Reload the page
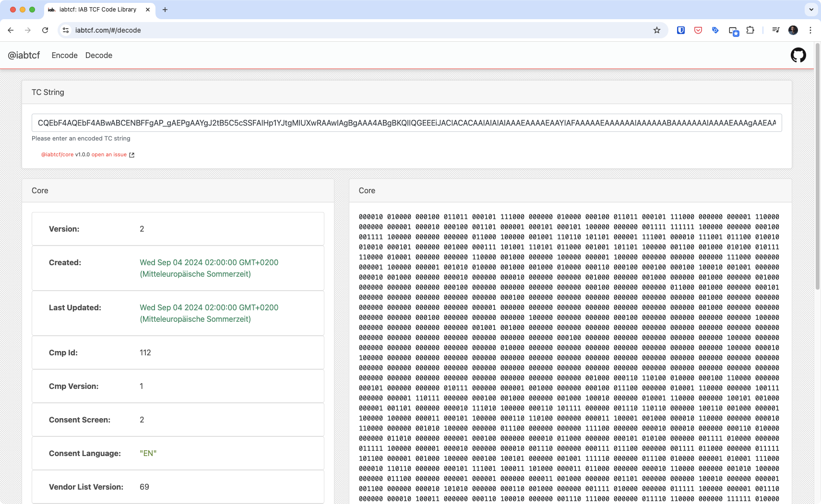821x504 pixels. [x=45, y=30]
